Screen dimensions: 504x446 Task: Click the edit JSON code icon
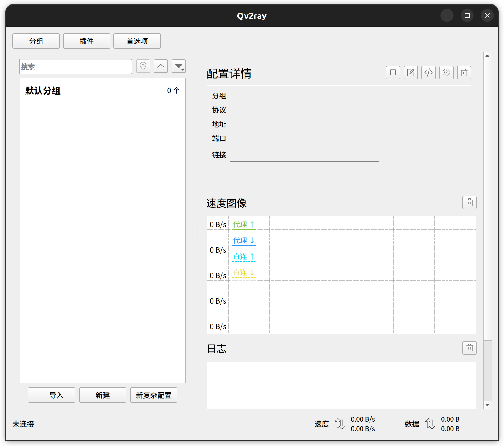pos(429,73)
